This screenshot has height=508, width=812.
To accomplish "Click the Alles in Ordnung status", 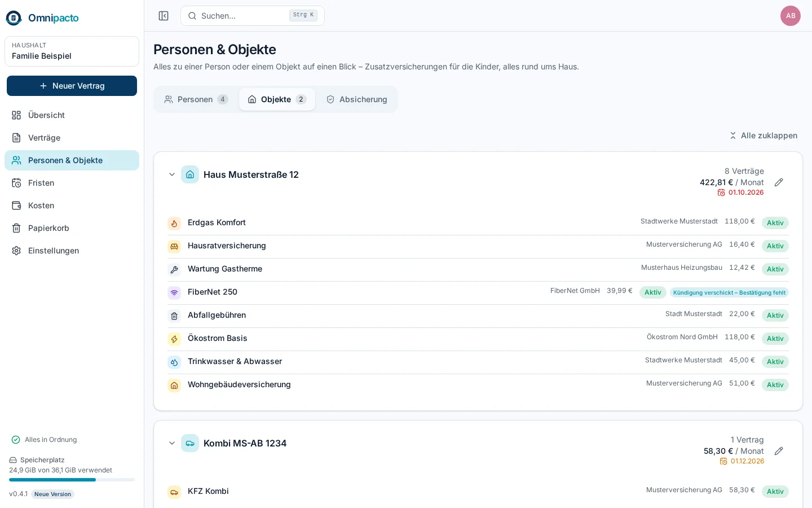I will [x=44, y=440].
